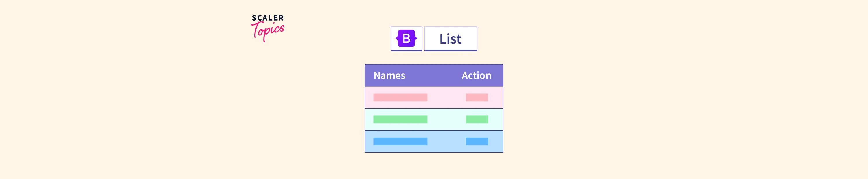868x179 pixels.
Task: Open the Scaler Topics logo
Action: click(268, 27)
